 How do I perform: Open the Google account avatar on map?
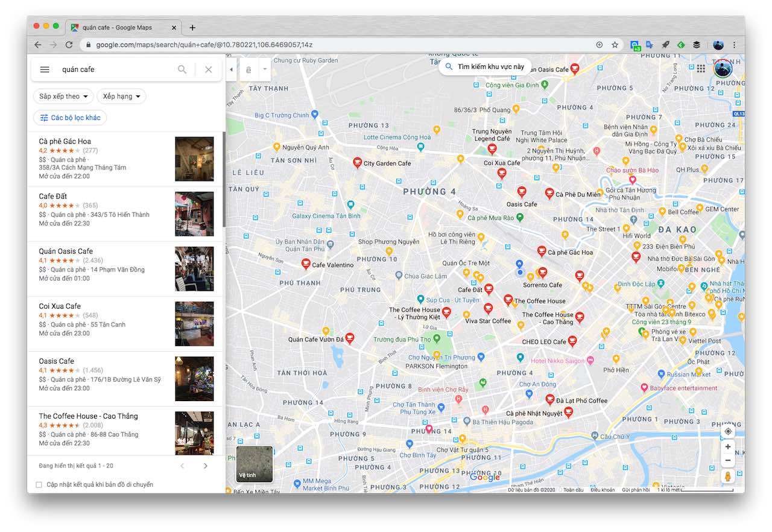723,69
